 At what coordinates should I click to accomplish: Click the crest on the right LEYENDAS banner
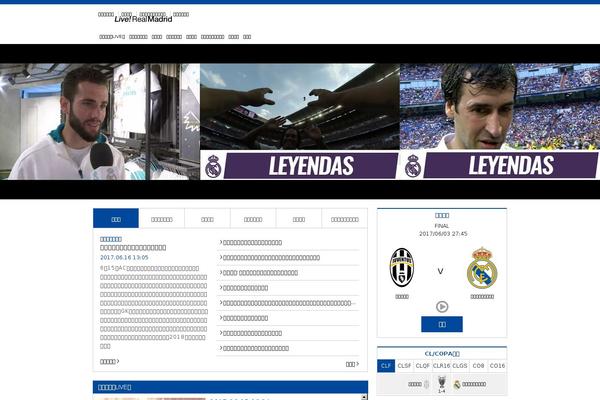[x=412, y=165]
